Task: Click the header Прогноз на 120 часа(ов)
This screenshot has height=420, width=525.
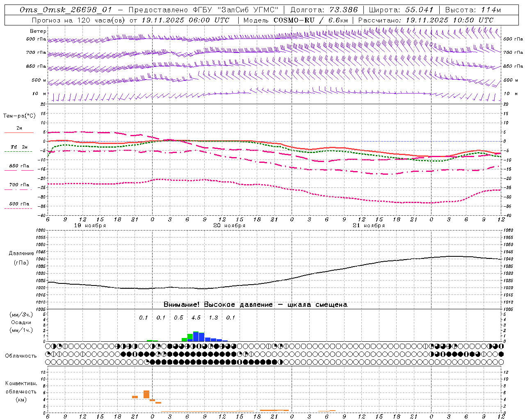Action: [78, 20]
